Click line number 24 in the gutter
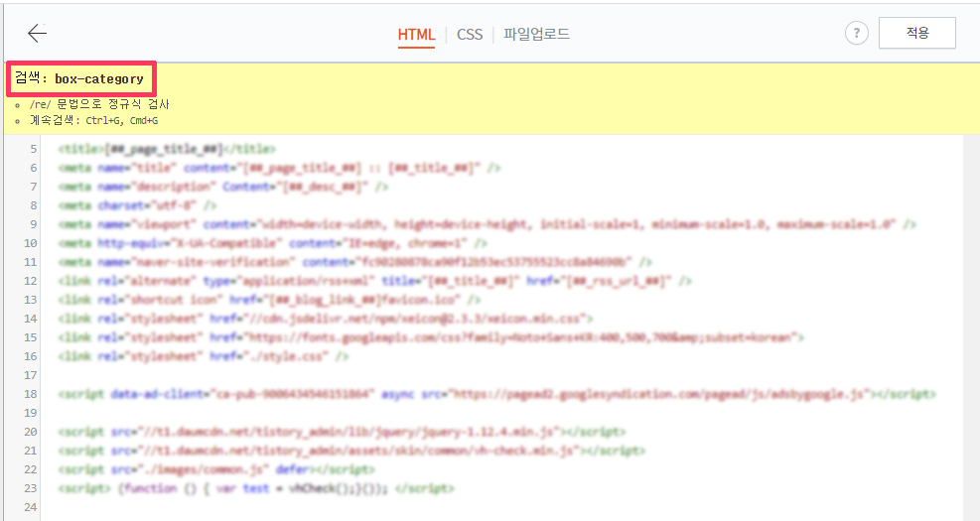Screen dimensions: 980x521 31,507
